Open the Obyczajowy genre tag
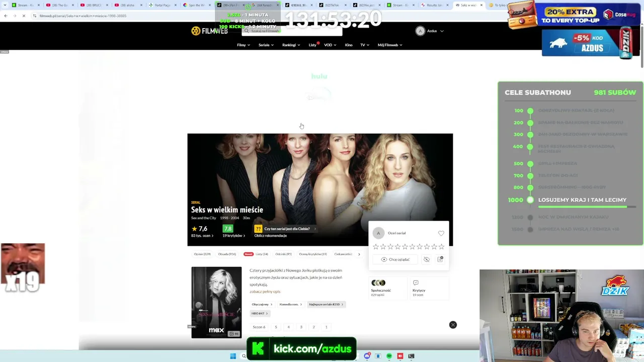644x362 pixels. (262, 304)
